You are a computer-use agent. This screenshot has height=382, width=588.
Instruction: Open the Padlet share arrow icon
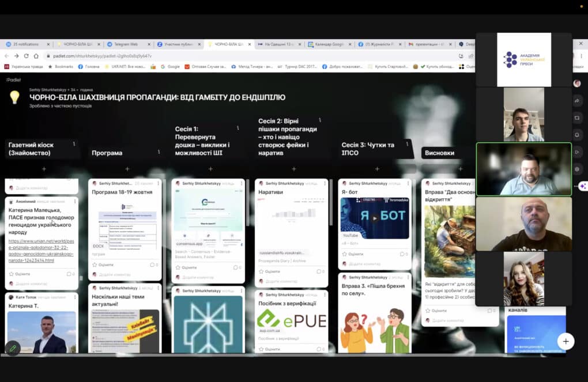click(577, 100)
